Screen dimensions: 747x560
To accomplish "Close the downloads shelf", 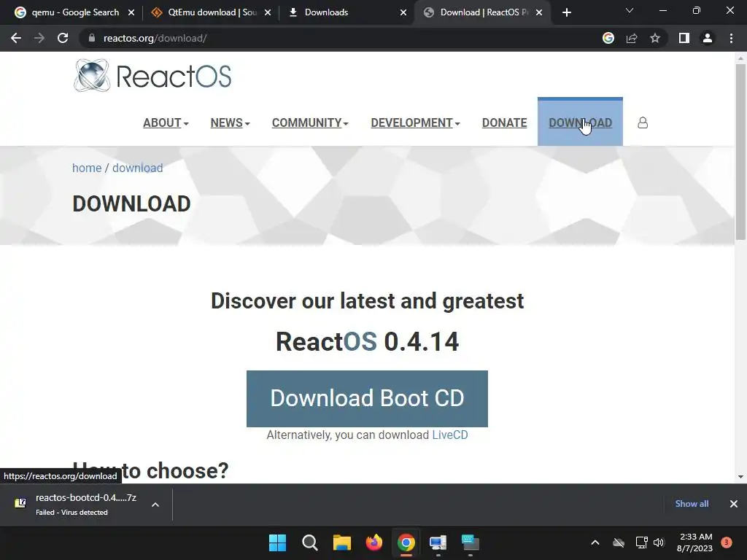I will pos(734,504).
